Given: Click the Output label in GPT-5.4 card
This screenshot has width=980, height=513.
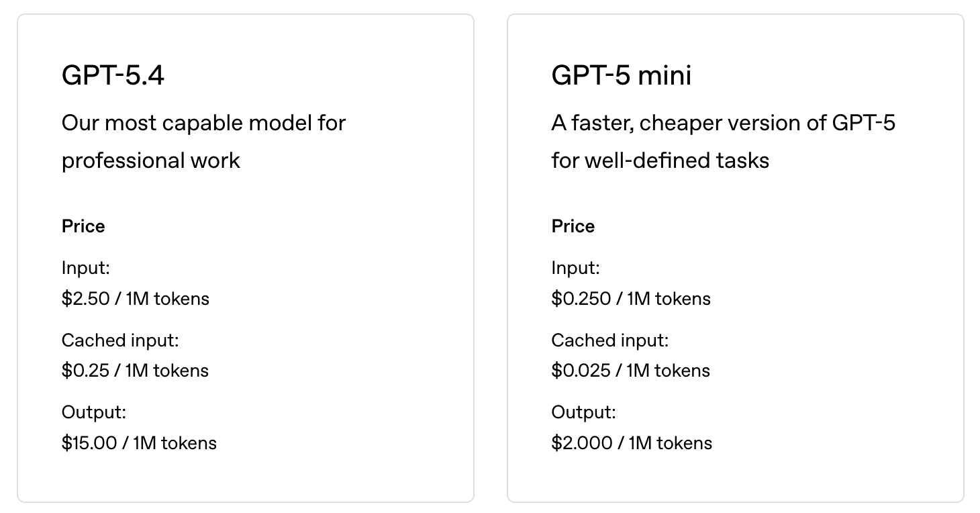Looking at the screenshot, I should [93, 412].
